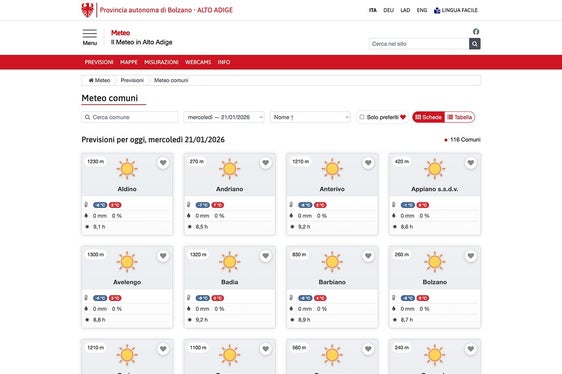Click the sun icon on Avelengo card
This screenshot has height=374, width=562.
tap(127, 261)
